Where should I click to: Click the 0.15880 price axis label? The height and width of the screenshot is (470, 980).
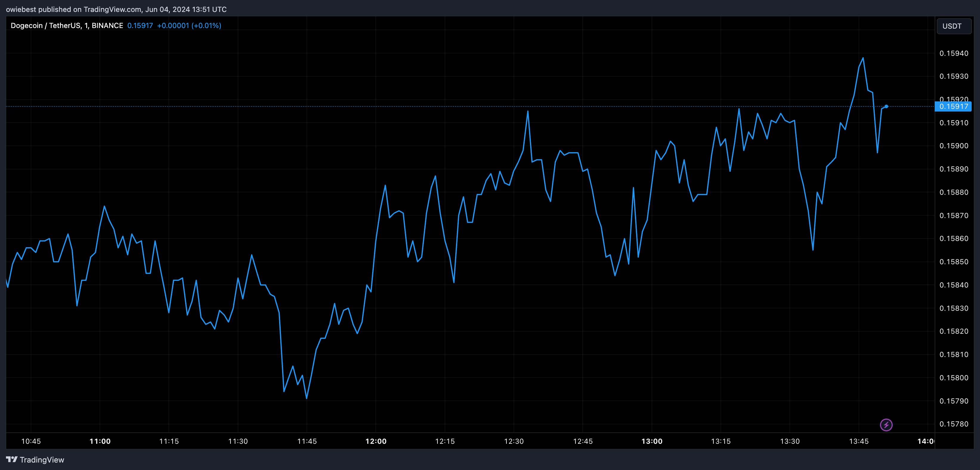pyautogui.click(x=954, y=192)
